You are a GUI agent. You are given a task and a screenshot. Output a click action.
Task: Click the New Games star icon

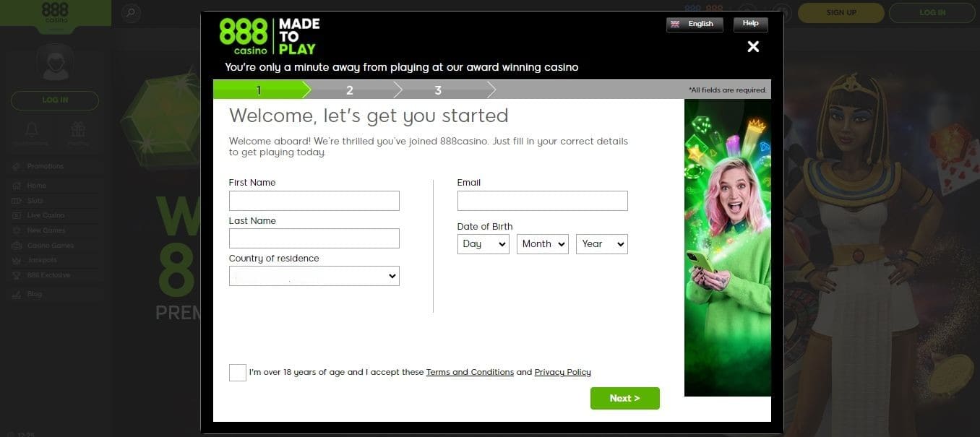tap(17, 230)
